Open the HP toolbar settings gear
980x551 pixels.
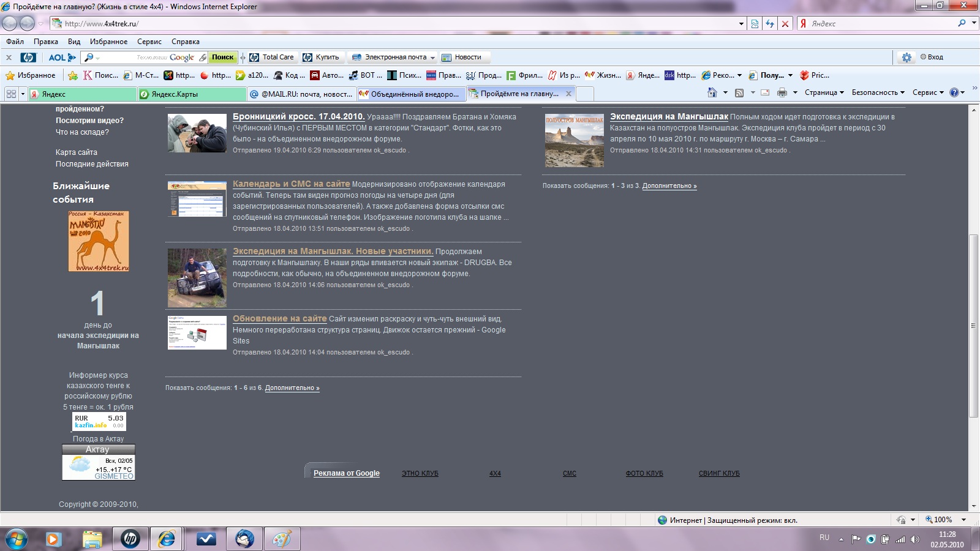(907, 57)
